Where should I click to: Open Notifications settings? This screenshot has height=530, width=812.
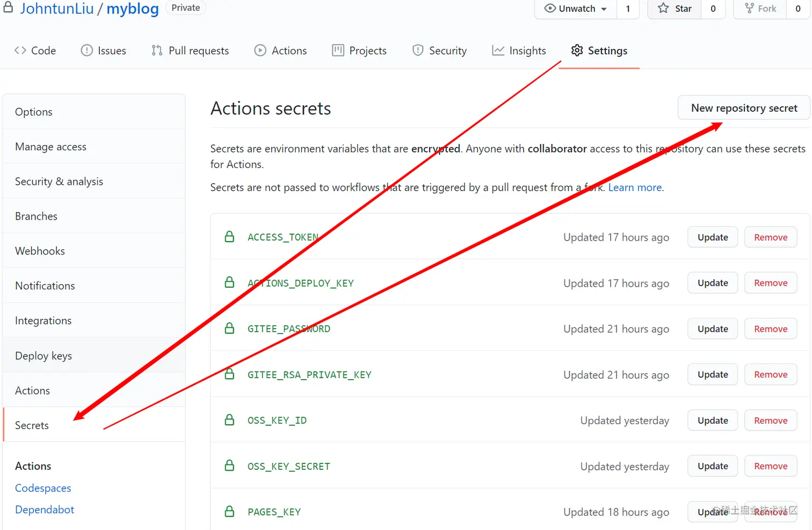[x=94, y=286]
